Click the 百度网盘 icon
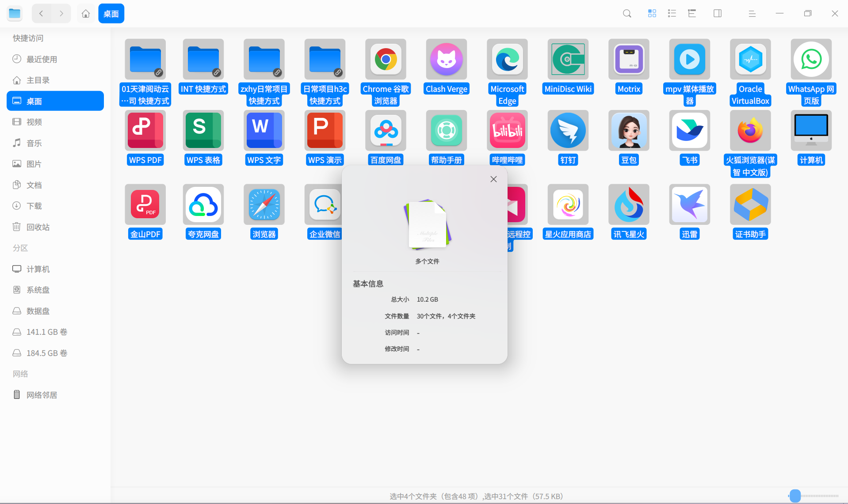This screenshot has width=848, height=504. [x=386, y=130]
